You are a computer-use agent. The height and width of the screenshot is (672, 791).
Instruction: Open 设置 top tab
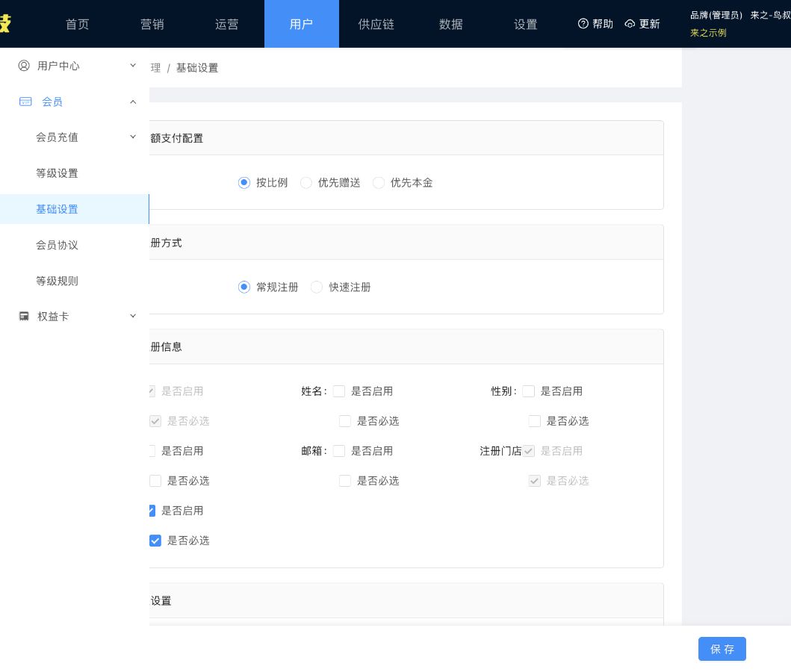pos(526,24)
